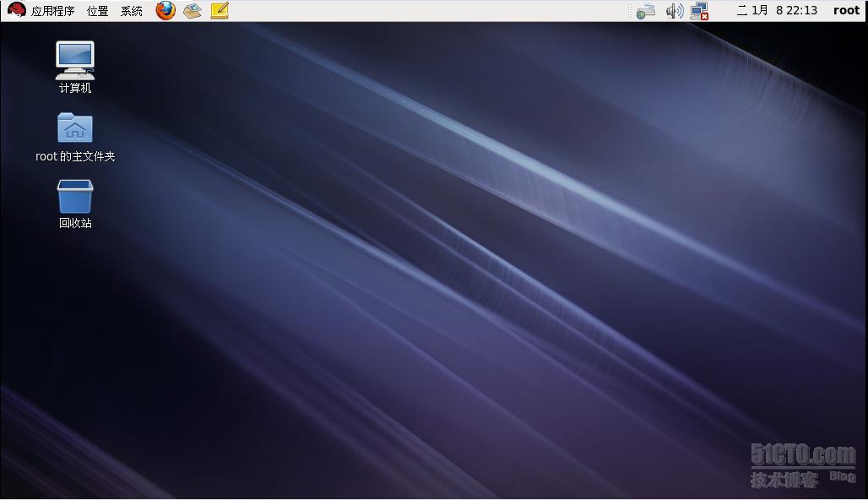The height and width of the screenshot is (500, 868).
Task: Launch the Firefox web browser
Action: [x=165, y=10]
